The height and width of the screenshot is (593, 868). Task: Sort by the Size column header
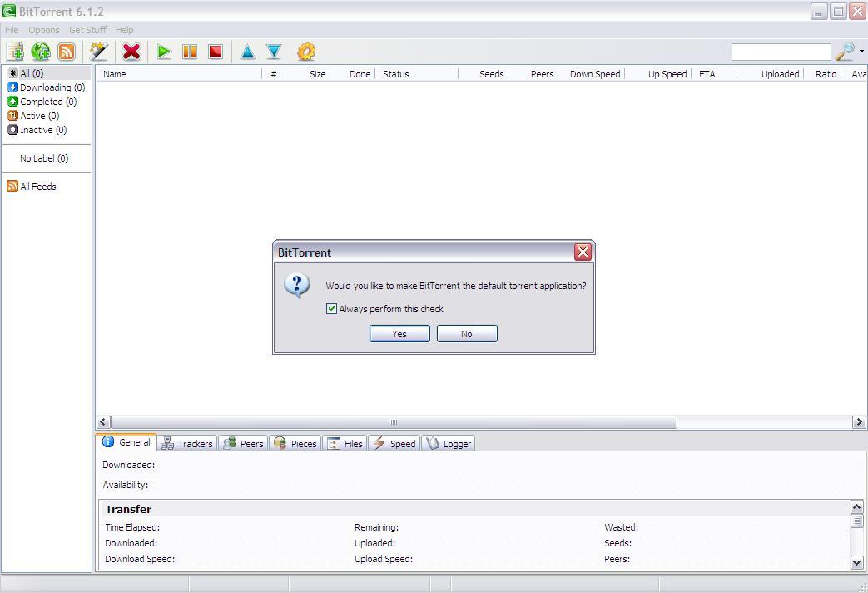tap(305, 74)
